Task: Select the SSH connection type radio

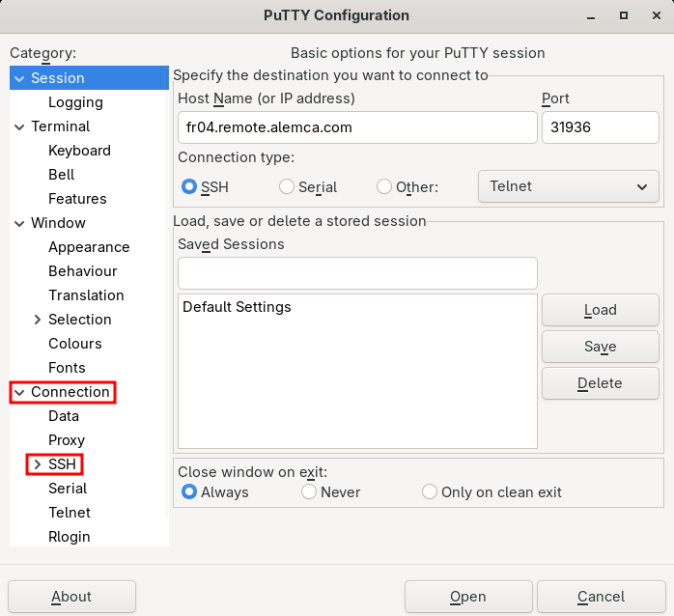Action: coord(189,186)
